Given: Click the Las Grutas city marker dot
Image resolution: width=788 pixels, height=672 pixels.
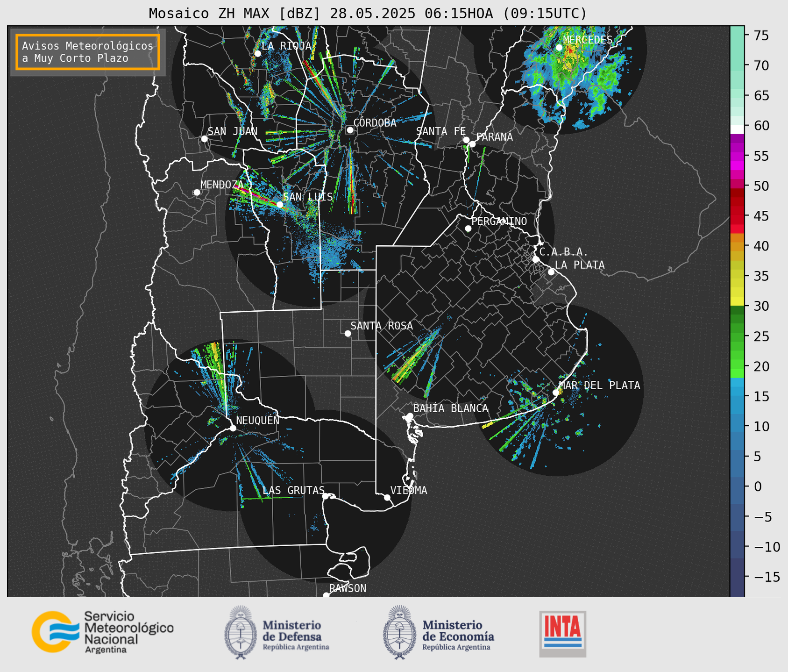Looking at the screenshot, I should pos(325,496).
